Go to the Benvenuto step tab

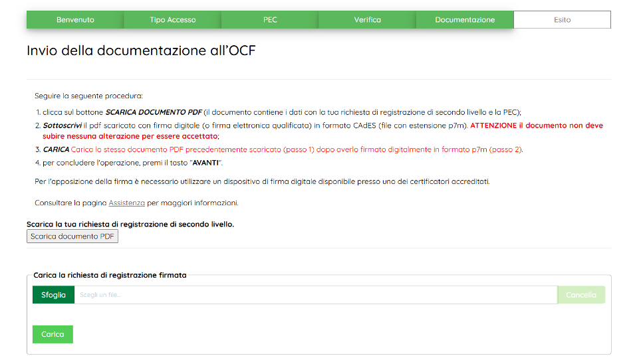75,20
